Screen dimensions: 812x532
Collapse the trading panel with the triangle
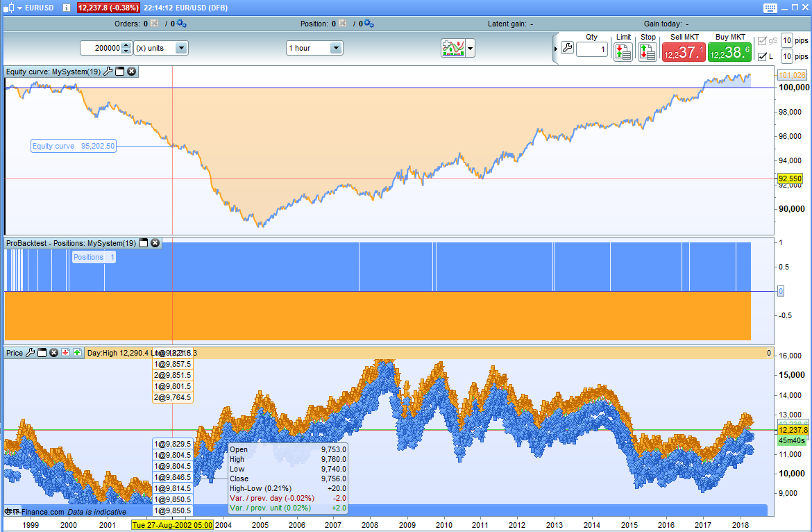pos(556,49)
